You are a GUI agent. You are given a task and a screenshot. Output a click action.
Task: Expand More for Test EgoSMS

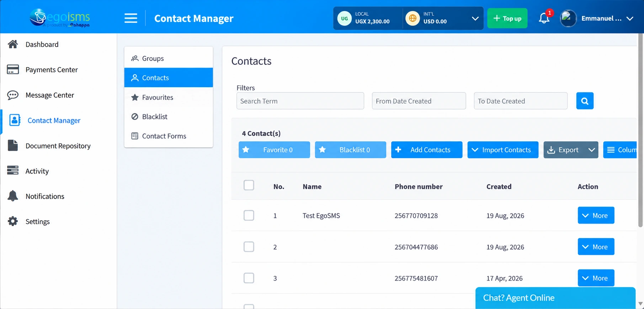coord(596,215)
